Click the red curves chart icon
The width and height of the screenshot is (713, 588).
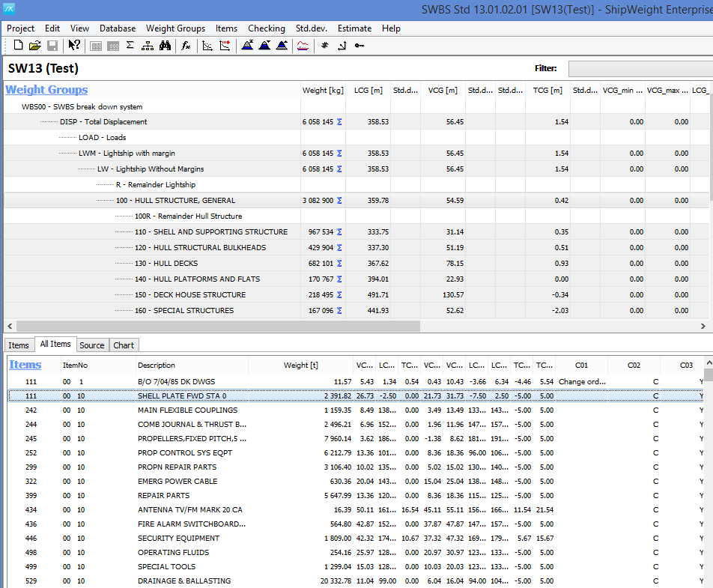click(303, 46)
